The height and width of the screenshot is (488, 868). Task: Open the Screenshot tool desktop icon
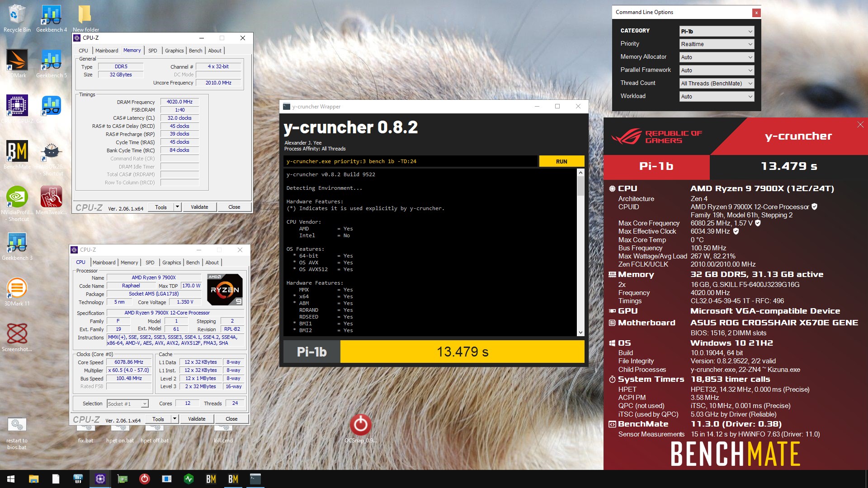pyautogui.click(x=17, y=337)
